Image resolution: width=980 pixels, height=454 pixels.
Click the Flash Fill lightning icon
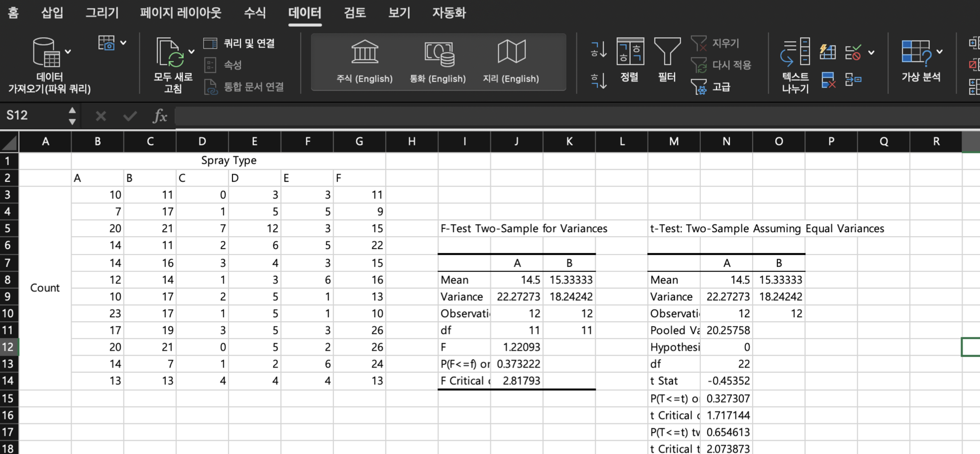[x=827, y=52]
